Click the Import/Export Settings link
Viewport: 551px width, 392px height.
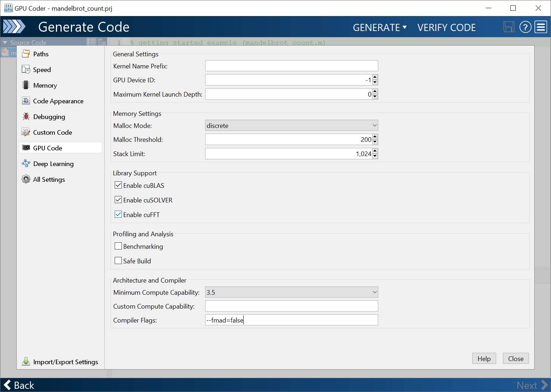(x=65, y=362)
